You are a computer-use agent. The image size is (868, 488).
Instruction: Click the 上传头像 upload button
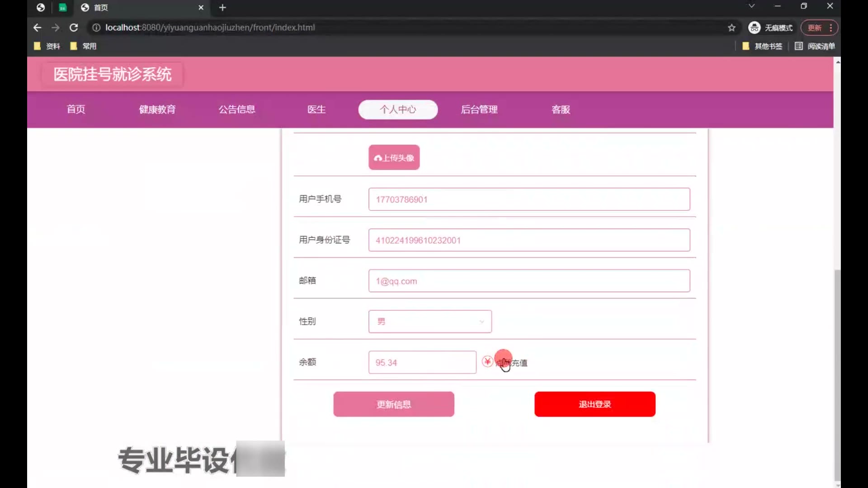coord(394,158)
